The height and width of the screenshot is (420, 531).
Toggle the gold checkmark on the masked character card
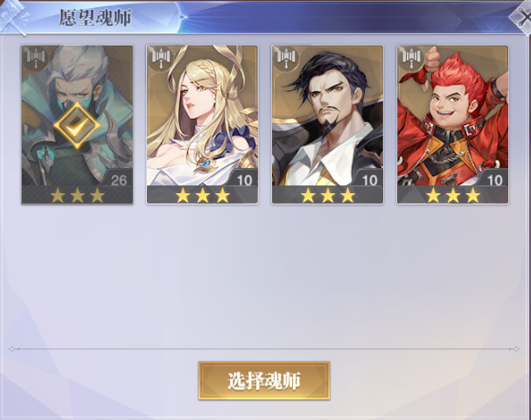click(x=77, y=125)
